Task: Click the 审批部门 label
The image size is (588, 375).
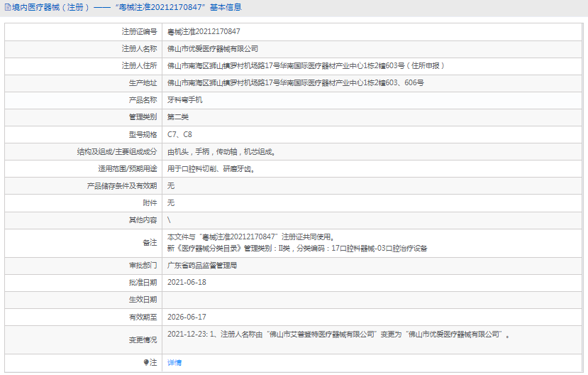Action: [143, 266]
